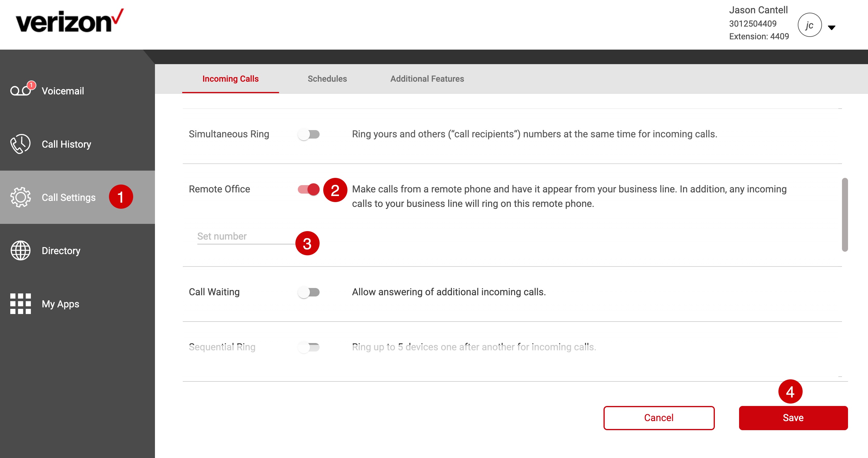Open the Schedules tab

pos(327,79)
